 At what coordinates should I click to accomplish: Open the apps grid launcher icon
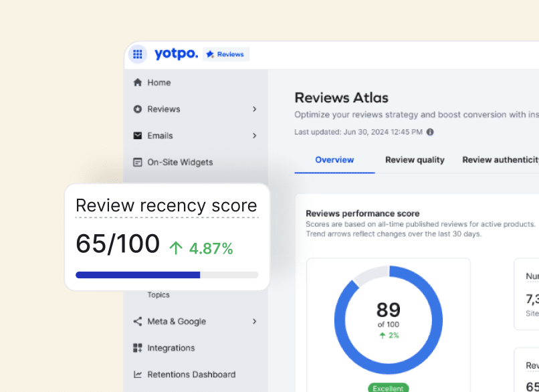pos(138,54)
